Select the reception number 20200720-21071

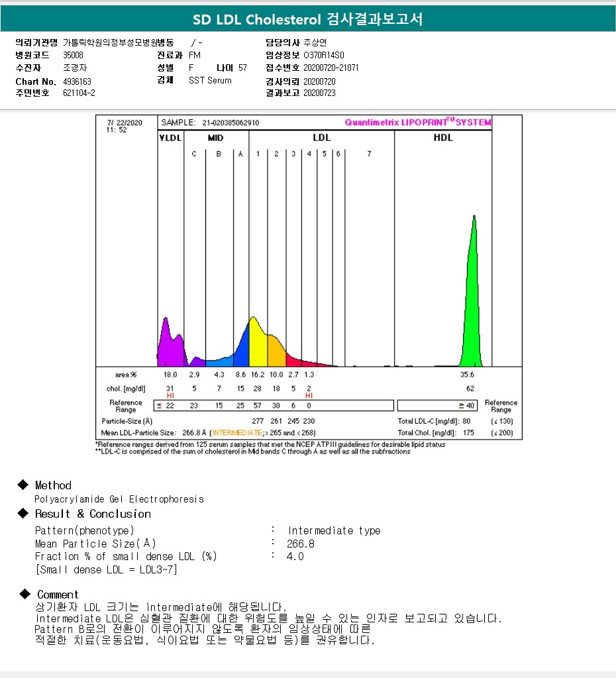tap(331, 68)
